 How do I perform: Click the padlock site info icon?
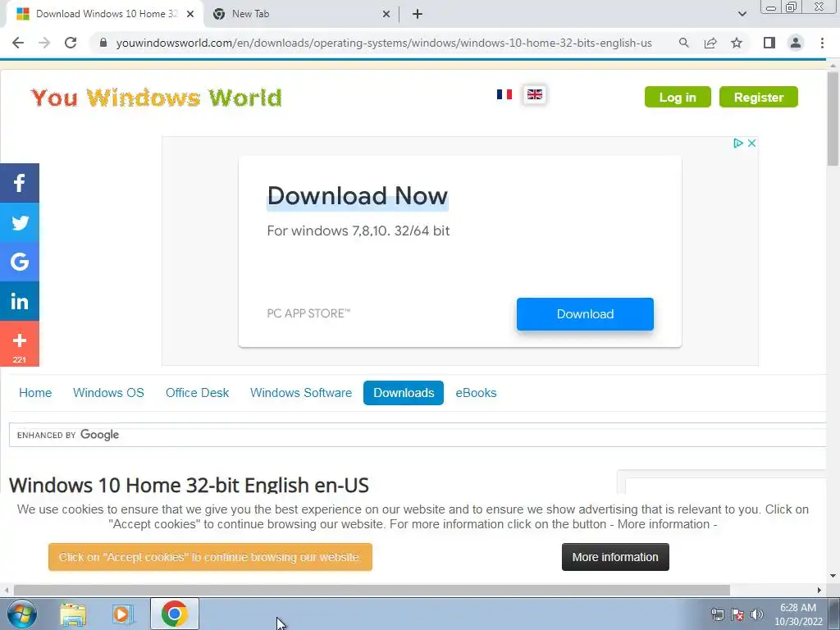103,43
